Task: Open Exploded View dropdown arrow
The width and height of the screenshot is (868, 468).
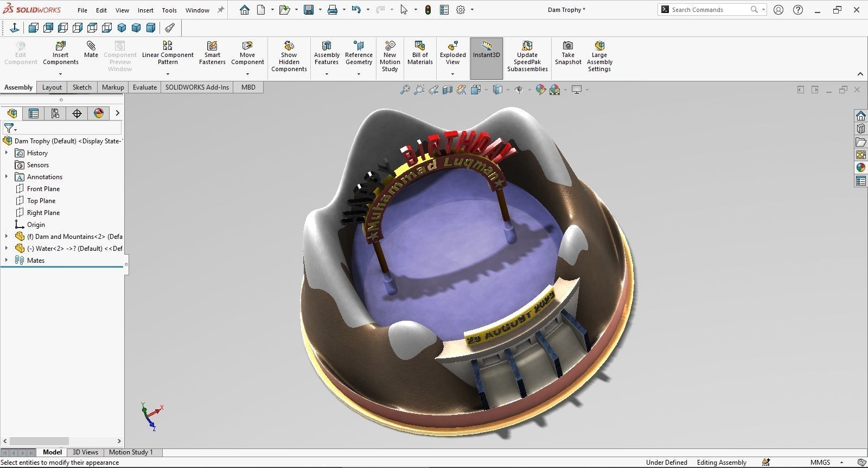Action: click(453, 74)
